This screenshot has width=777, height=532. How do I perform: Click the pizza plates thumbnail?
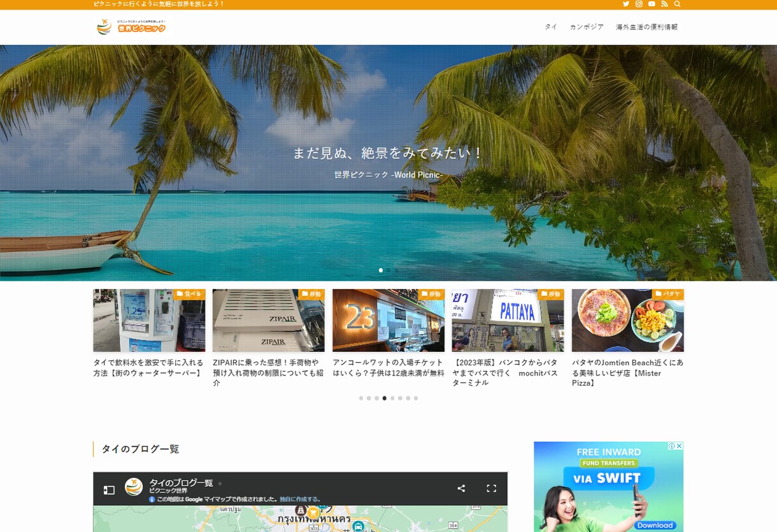pos(628,321)
